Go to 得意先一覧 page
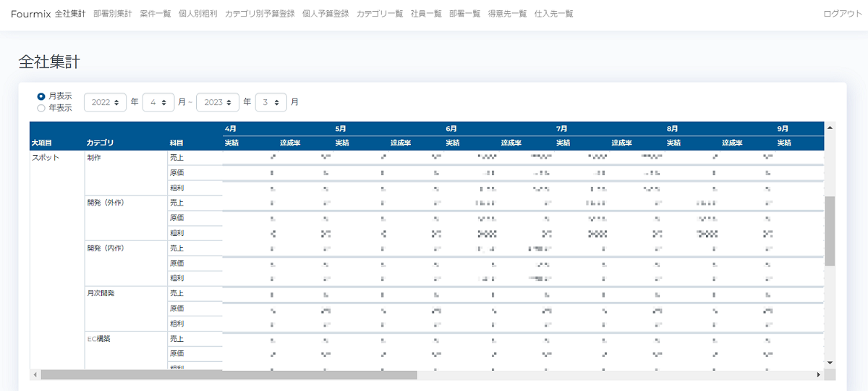Image resolution: width=868 pixels, height=391 pixels. [507, 14]
